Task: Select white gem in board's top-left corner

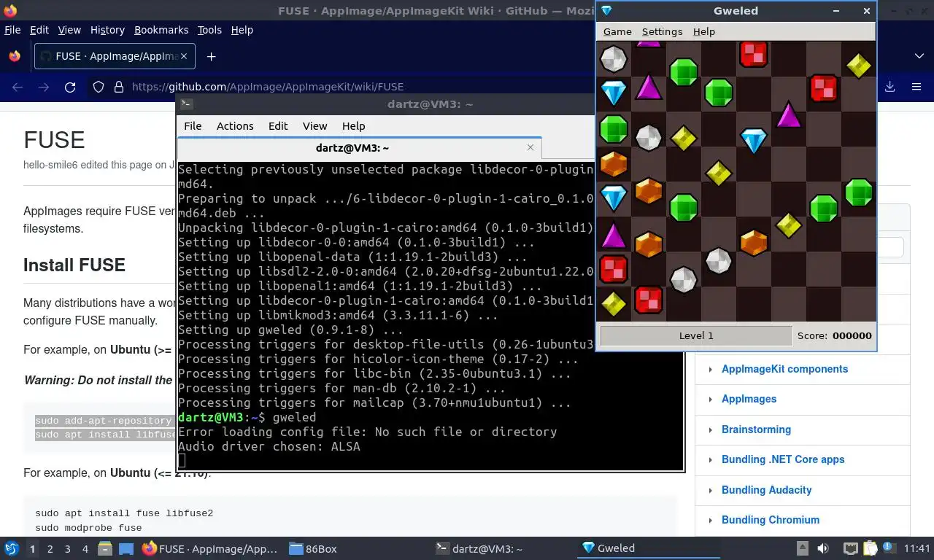Action: pyautogui.click(x=614, y=58)
